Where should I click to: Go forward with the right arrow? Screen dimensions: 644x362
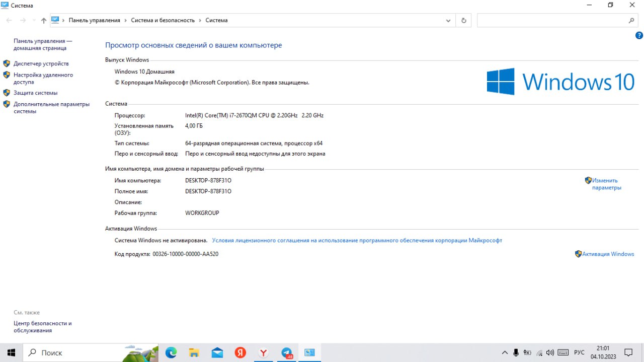click(x=23, y=20)
